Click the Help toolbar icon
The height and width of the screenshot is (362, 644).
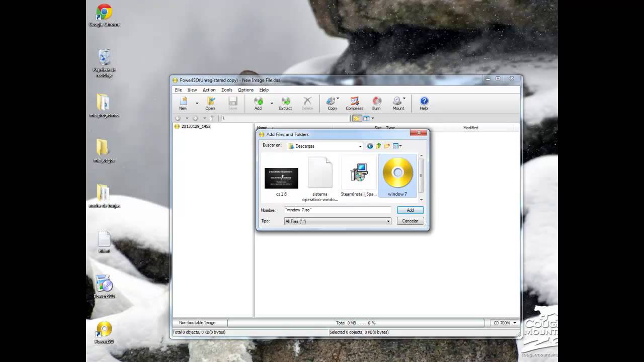(424, 104)
